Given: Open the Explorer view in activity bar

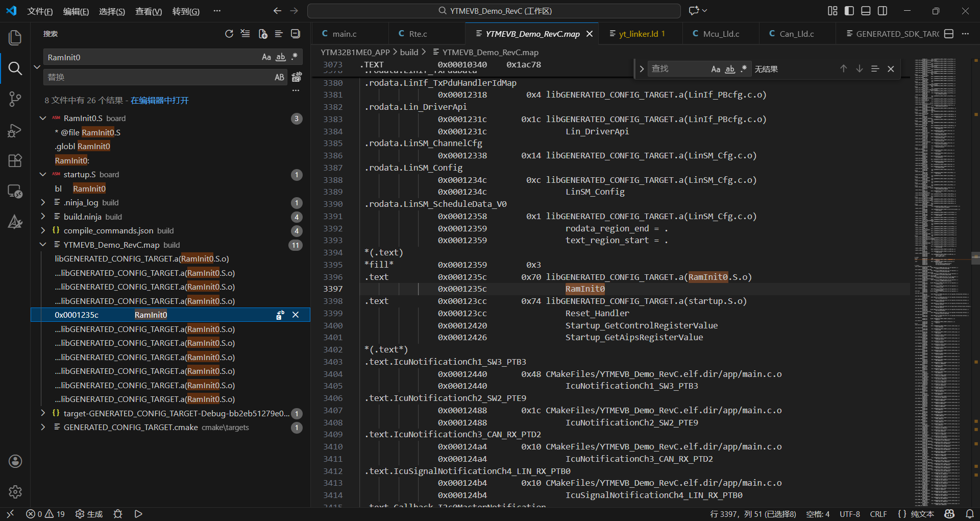Looking at the screenshot, I should pyautogui.click(x=15, y=38).
